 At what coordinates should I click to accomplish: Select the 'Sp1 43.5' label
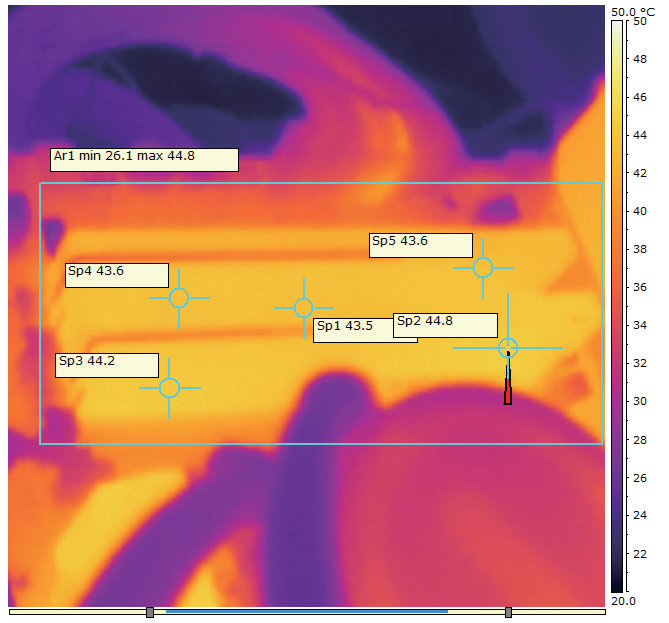353,330
